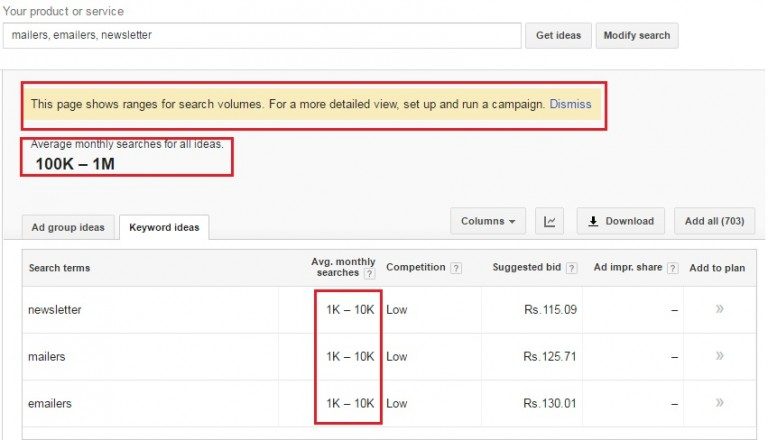This screenshot has width=768, height=440.
Task: Click the mailers search term
Action: 47,357
